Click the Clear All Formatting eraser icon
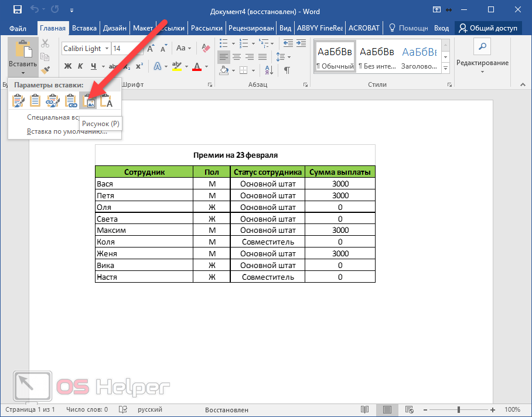532x417 pixels. (207, 49)
